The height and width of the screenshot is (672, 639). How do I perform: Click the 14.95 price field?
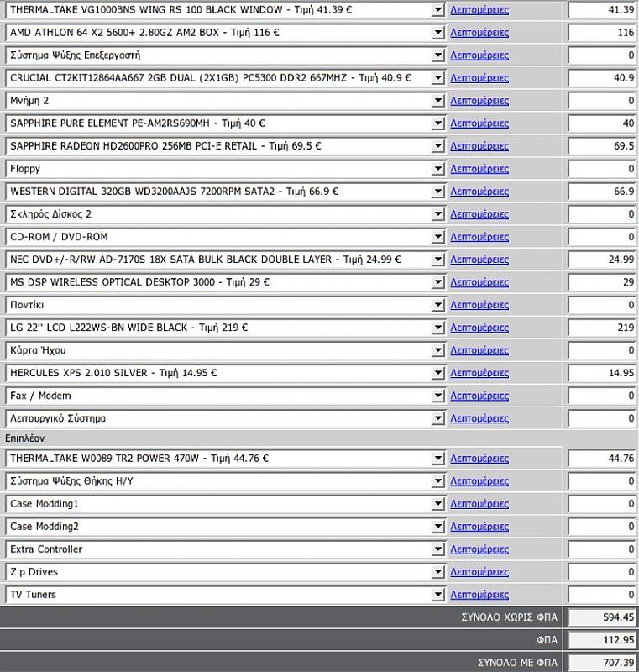(x=602, y=373)
